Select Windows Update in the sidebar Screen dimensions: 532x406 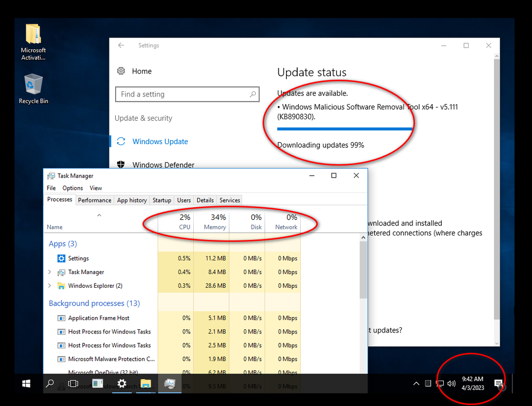[x=160, y=142]
